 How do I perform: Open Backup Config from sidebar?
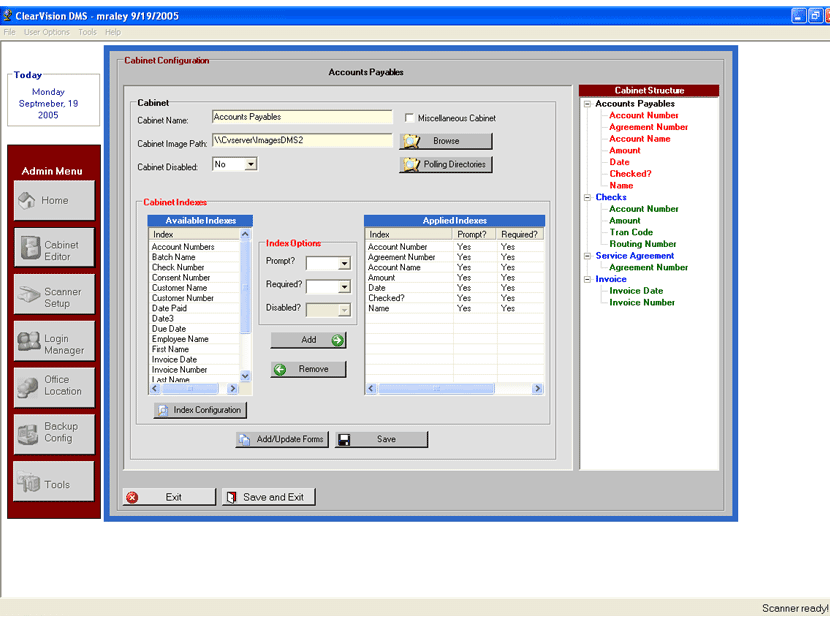click(x=54, y=432)
